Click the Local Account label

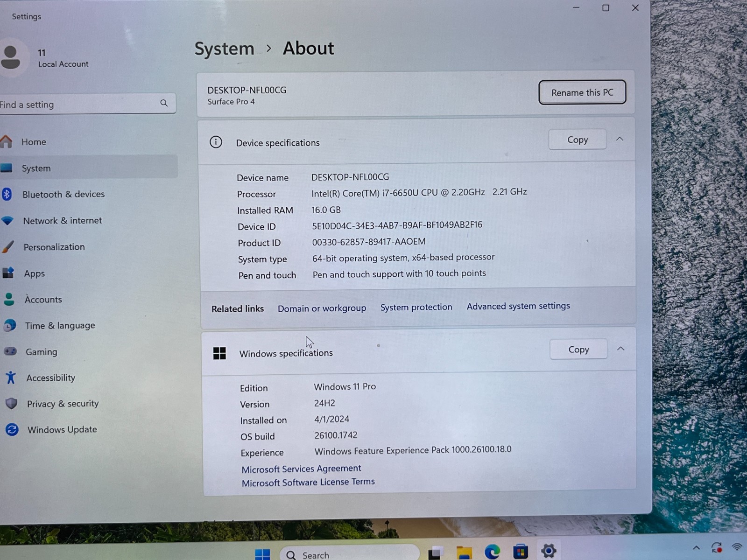click(x=63, y=64)
